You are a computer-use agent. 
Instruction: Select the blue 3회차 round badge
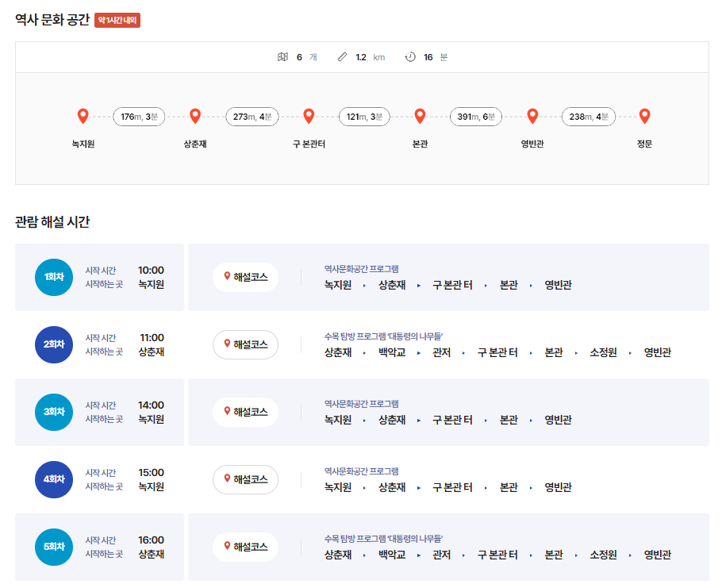[x=53, y=412]
